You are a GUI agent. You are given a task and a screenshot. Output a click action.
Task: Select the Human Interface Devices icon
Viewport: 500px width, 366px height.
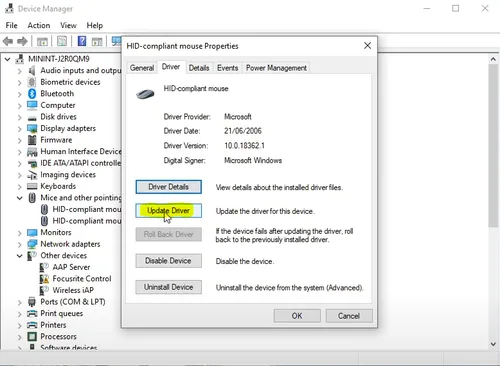32,152
